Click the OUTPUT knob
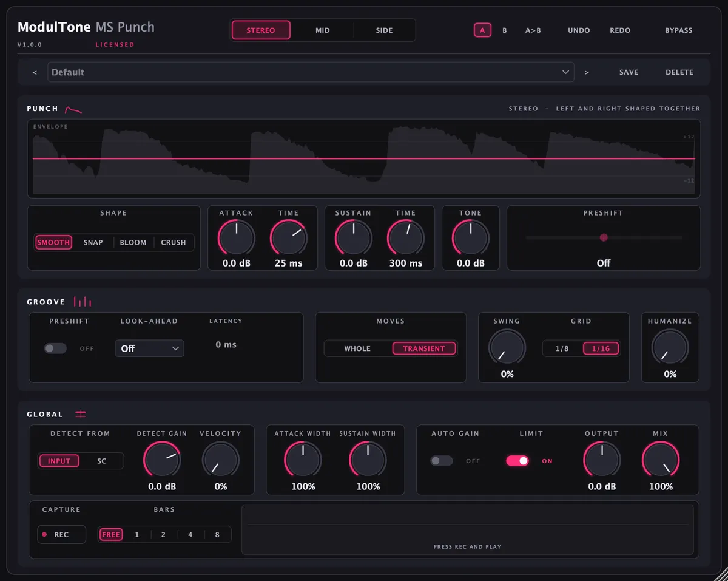728x581 pixels. (602, 460)
